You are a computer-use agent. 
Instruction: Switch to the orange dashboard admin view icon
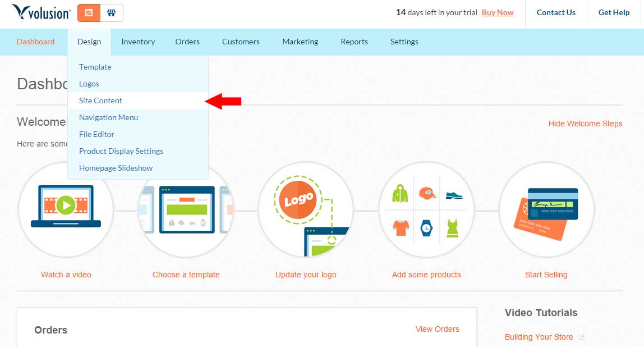click(89, 13)
